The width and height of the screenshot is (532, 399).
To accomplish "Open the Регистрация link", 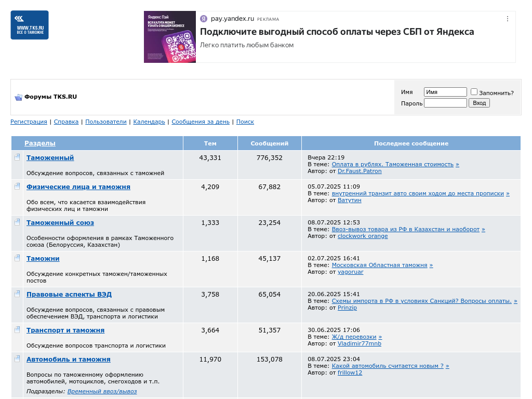I will [29, 122].
